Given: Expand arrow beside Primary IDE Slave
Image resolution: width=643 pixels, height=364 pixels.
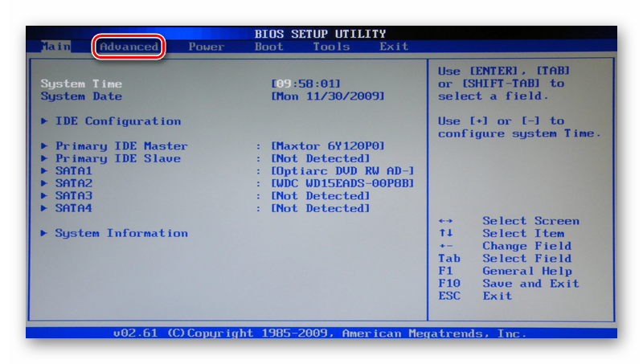Looking at the screenshot, I should (44, 158).
